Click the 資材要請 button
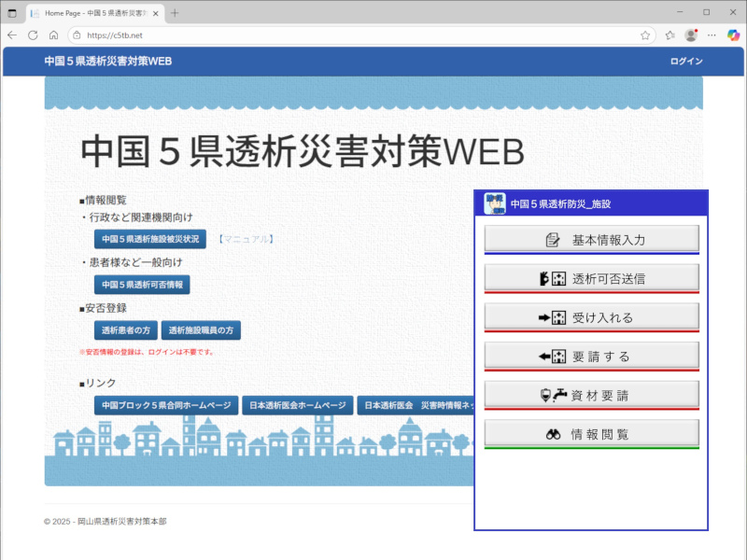Image resolution: width=747 pixels, height=560 pixels. (x=592, y=395)
